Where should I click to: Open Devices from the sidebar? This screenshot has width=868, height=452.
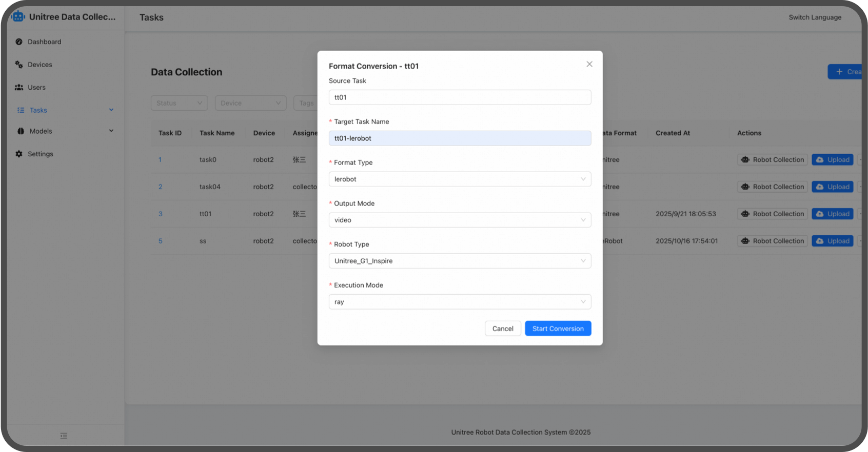40,65
